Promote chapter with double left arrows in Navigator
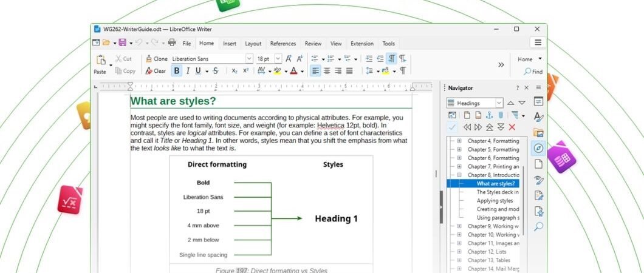This screenshot has height=273, width=644. click(467, 127)
